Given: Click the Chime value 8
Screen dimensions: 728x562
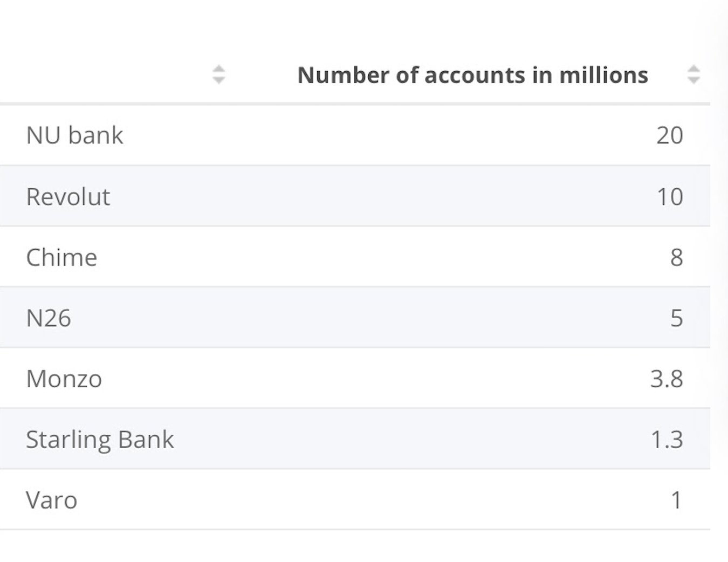Looking at the screenshot, I should click(x=677, y=257).
